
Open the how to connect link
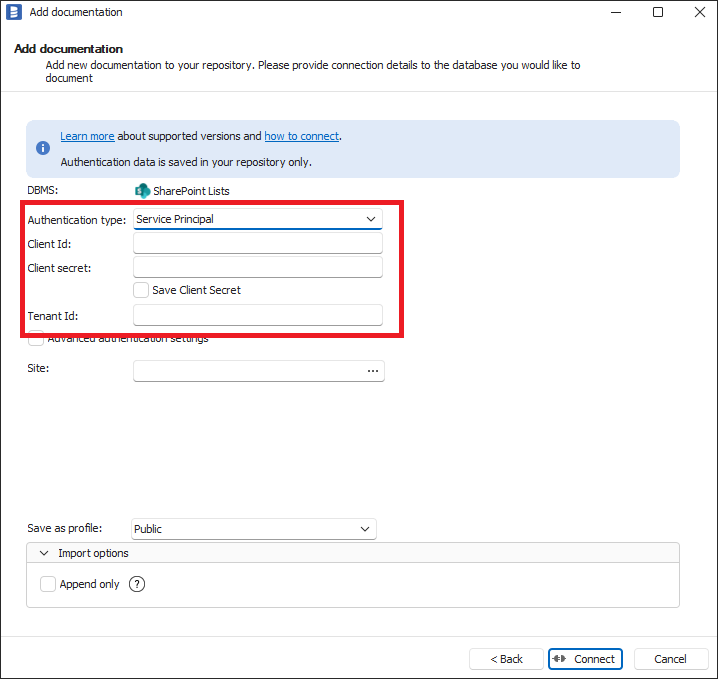[x=302, y=136]
